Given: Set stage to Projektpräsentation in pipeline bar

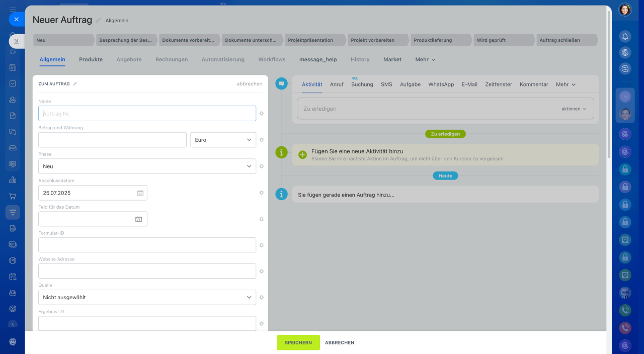Looking at the screenshot, I should 315,40.
